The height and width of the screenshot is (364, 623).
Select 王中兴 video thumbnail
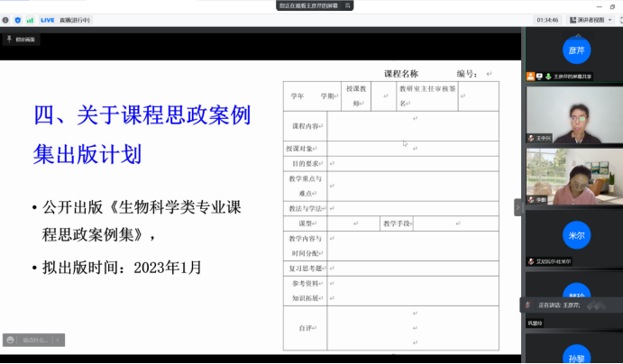574,114
